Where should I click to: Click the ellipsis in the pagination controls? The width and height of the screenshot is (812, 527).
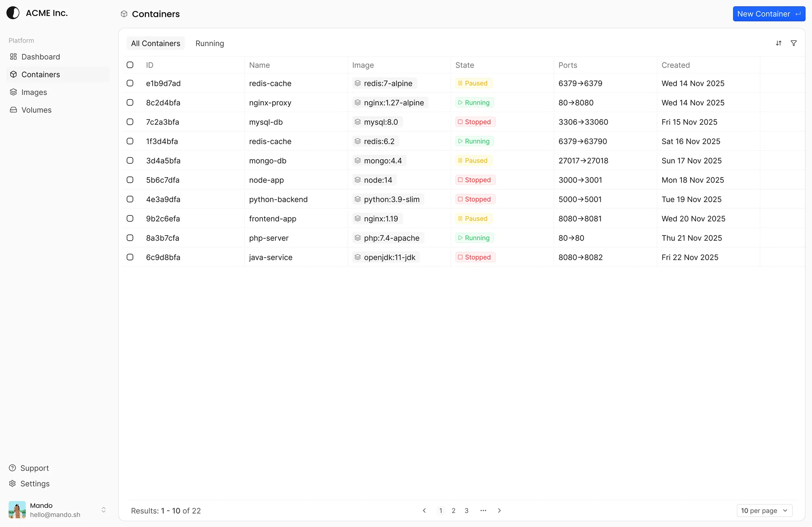[x=483, y=510]
